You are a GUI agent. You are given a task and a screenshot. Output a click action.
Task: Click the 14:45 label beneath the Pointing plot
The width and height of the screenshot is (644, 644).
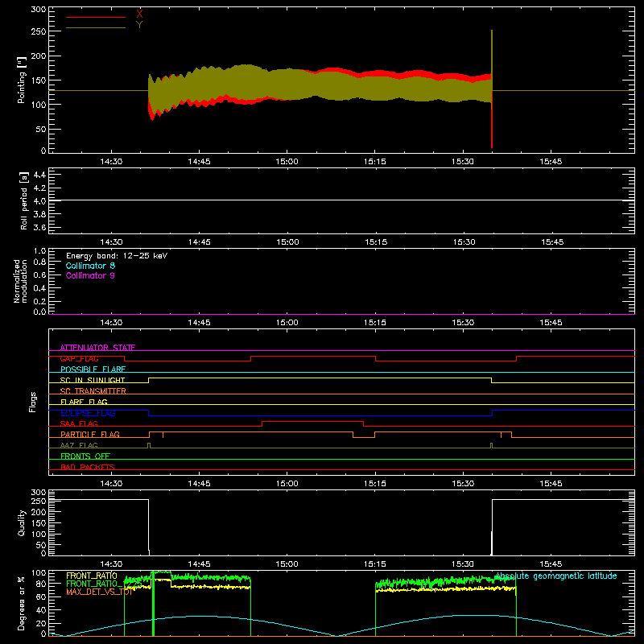click(x=199, y=162)
